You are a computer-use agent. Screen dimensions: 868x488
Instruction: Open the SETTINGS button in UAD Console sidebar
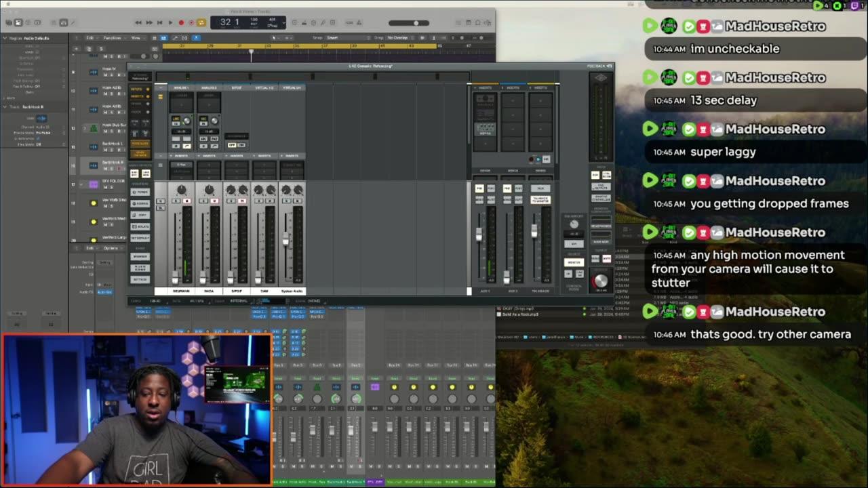click(x=140, y=279)
